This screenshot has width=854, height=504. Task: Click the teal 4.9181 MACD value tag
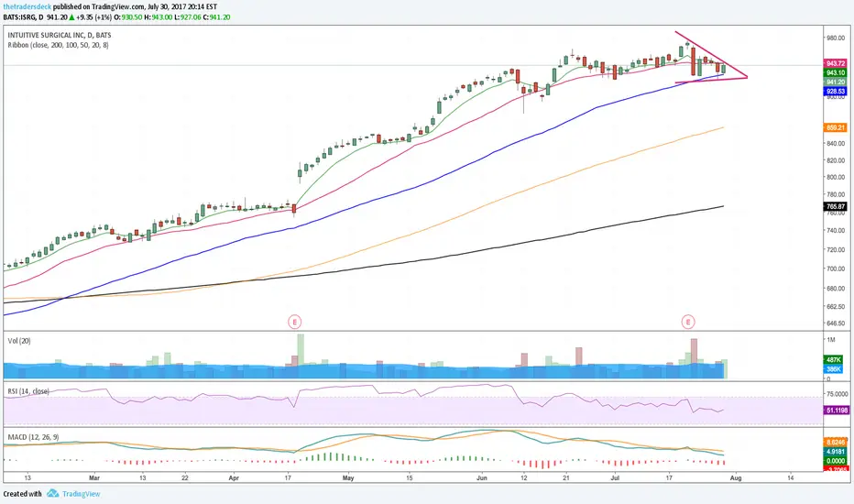point(836,452)
